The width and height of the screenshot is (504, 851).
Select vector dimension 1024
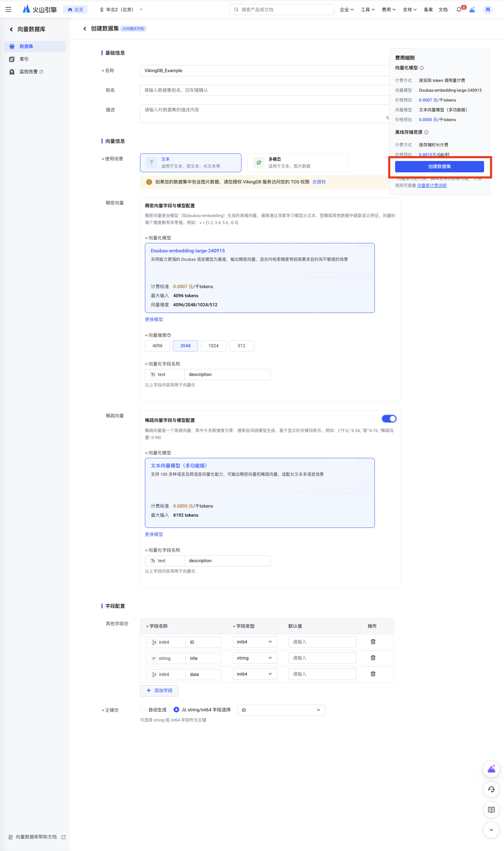[213, 346]
